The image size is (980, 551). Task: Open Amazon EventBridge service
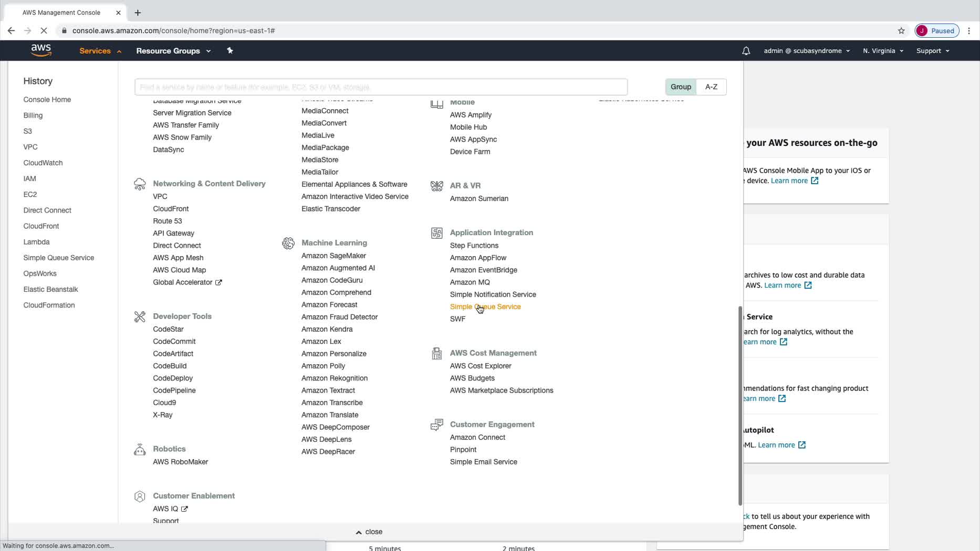pos(484,270)
